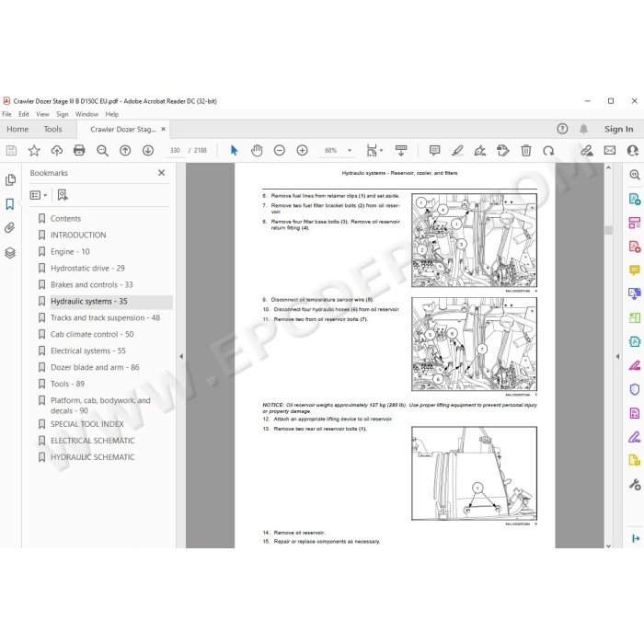Open the find text magnifier tool

coord(102,151)
